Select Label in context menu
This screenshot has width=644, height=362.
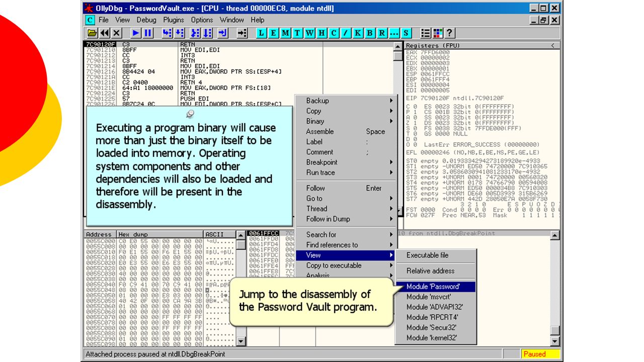[345, 142]
